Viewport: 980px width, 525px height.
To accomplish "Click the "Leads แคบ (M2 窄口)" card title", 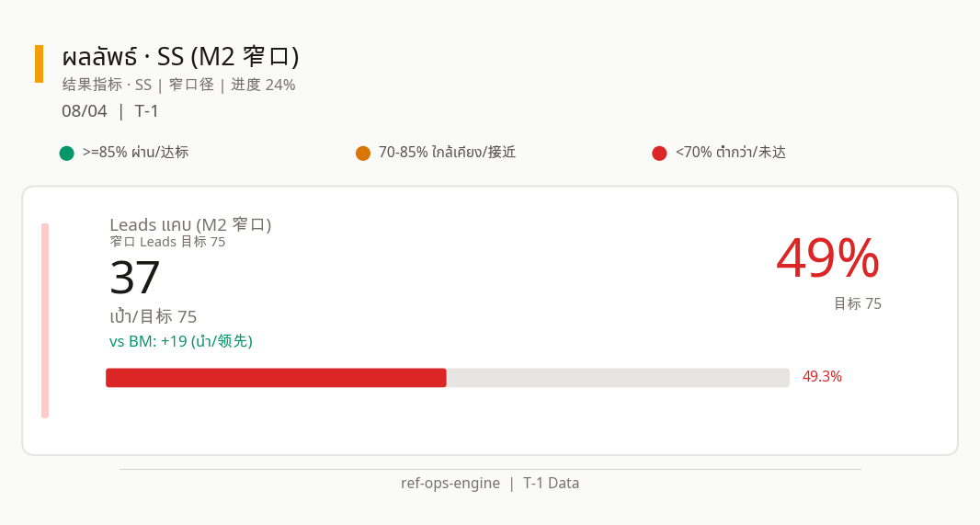I will [190, 224].
